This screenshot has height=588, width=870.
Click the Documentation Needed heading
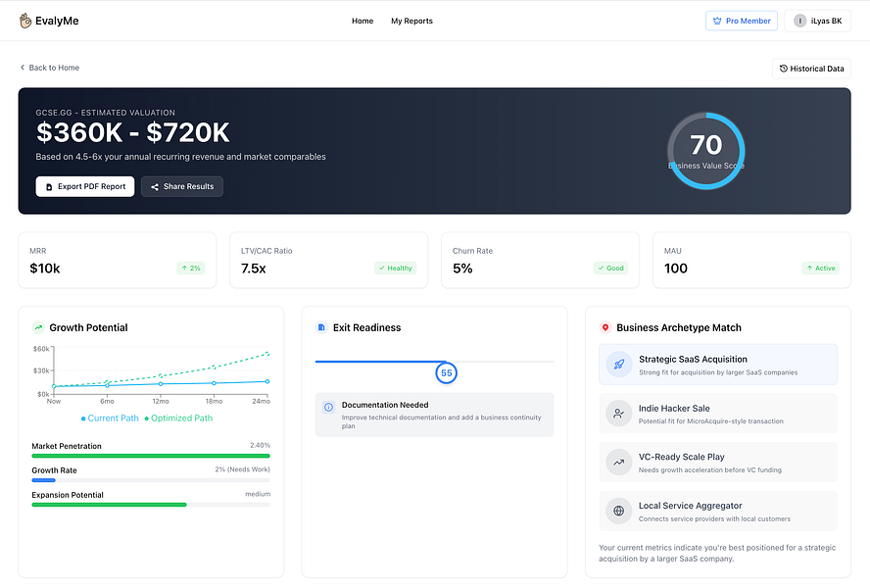(x=385, y=406)
